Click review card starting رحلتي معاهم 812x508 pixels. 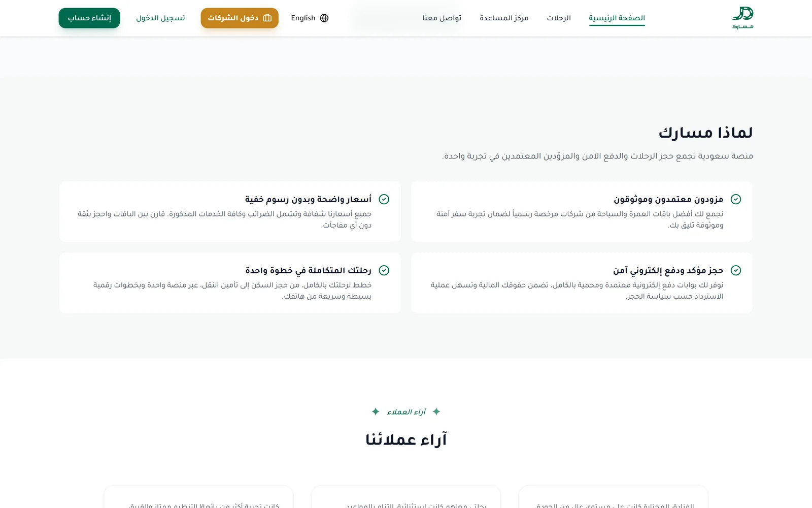[406, 497]
